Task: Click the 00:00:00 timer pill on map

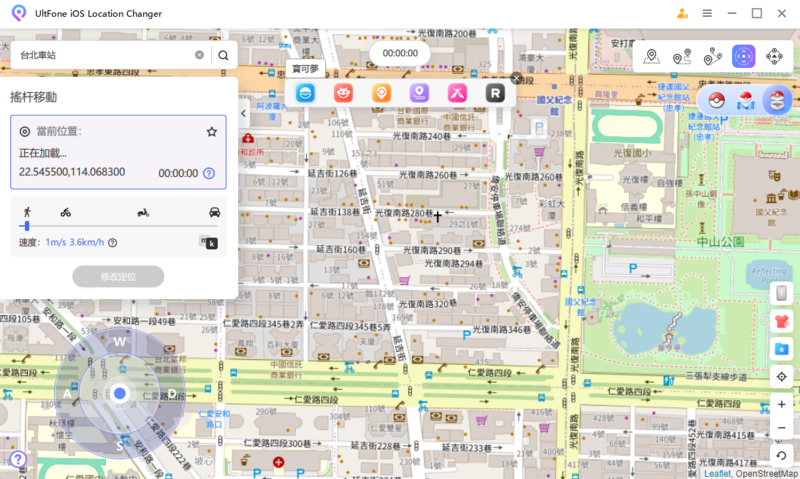Action: click(x=400, y=53)
